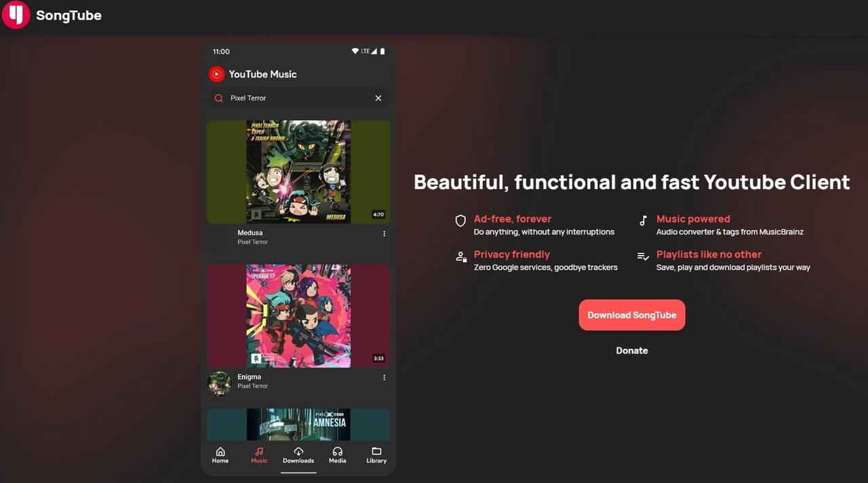Click the Ad-free shield icon
This screenshot has width=868, height=483.
(x=460, y=220)
